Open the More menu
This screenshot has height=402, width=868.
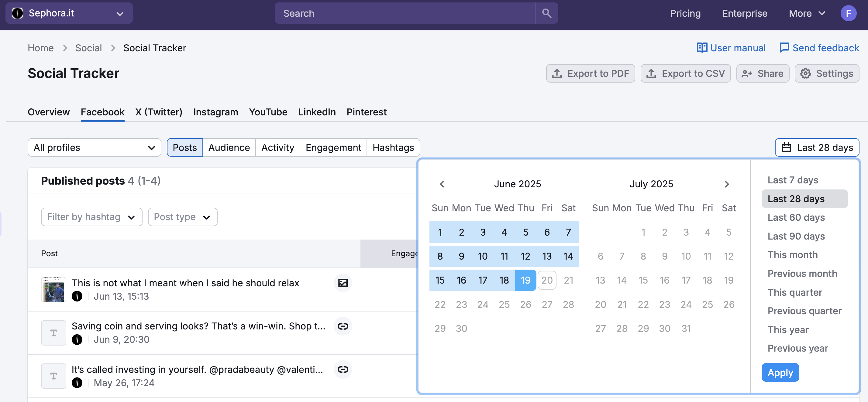pos(807,13)
